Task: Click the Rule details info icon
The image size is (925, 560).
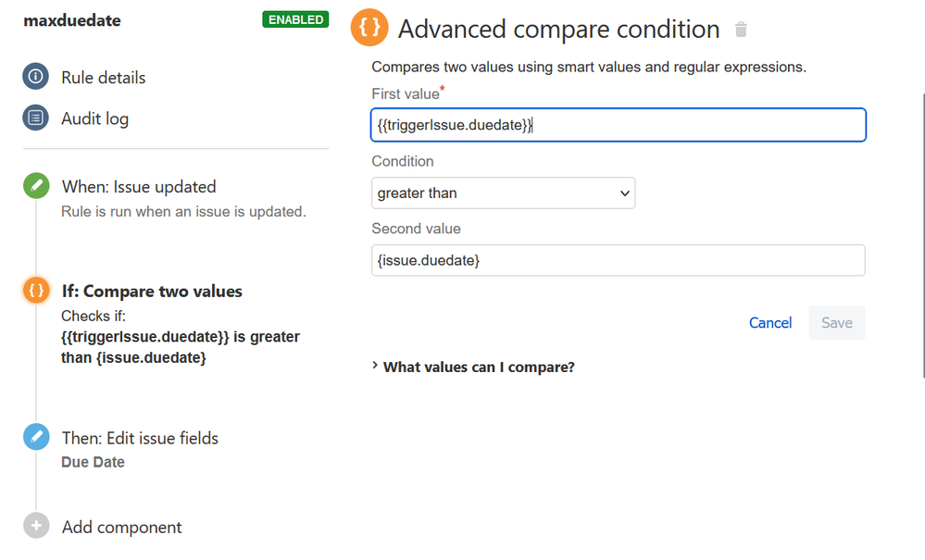Action: pyautogui.click(x=35, y=77)
